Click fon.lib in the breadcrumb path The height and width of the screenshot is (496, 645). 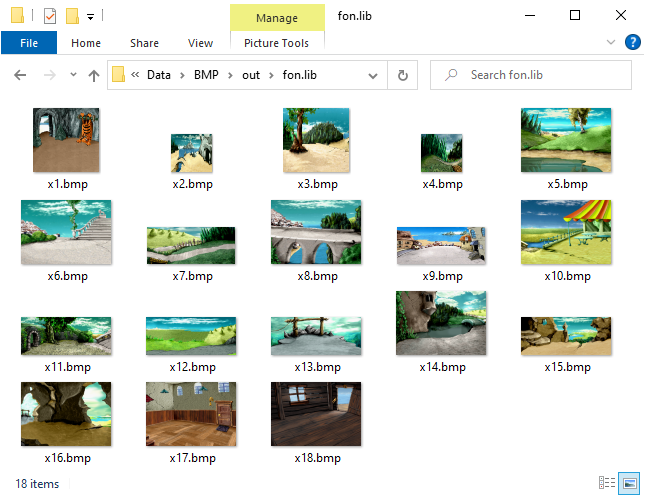pos(299,75)
